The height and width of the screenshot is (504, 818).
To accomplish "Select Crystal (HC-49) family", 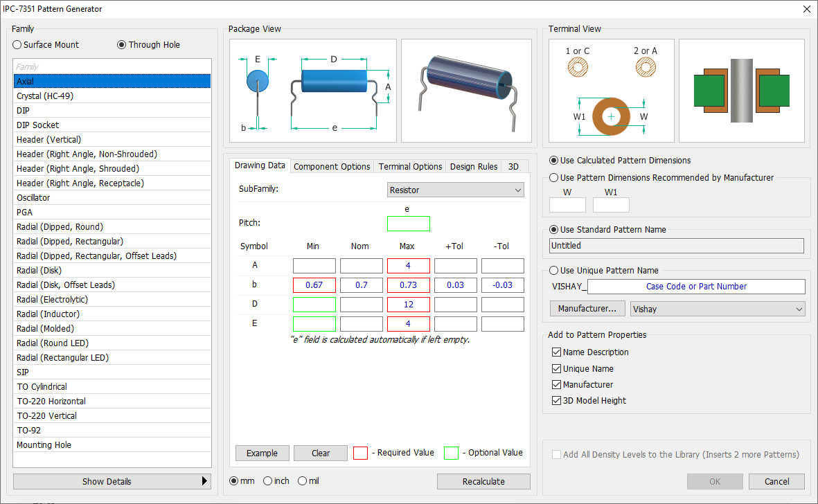I will point(112,96).
